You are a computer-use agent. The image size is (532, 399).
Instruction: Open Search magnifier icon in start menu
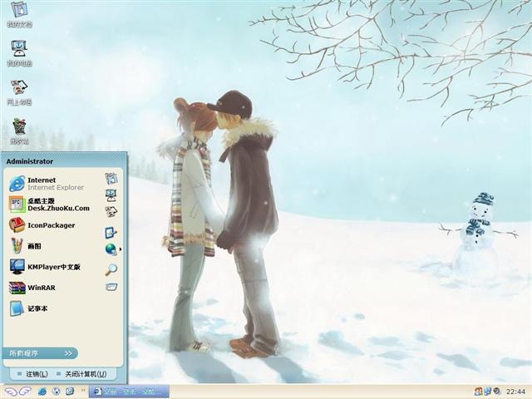click(111, 269)
